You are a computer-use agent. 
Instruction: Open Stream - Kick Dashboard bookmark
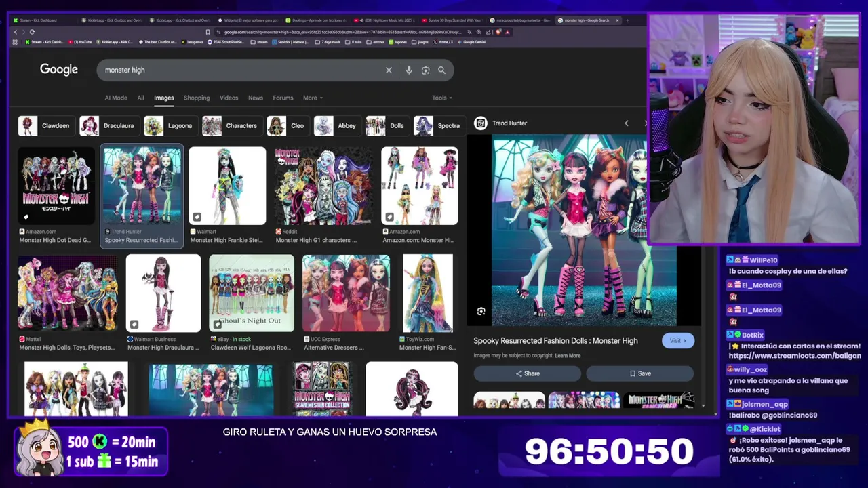pos(44,42)
